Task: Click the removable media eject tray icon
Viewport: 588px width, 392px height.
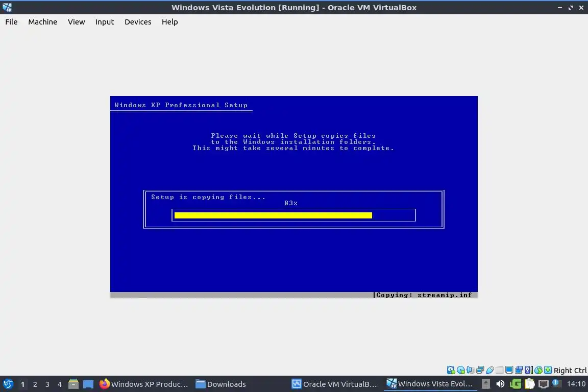Action: tap(485, 384)
